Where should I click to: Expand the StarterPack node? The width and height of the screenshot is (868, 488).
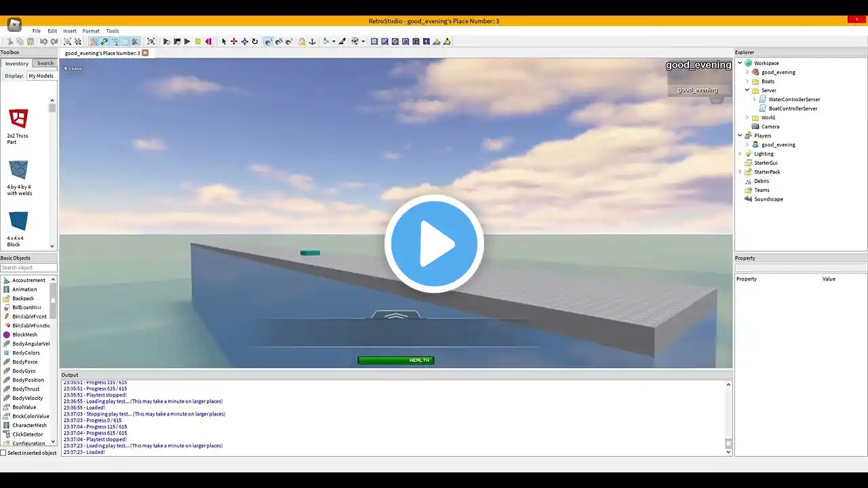pos(740,172)
